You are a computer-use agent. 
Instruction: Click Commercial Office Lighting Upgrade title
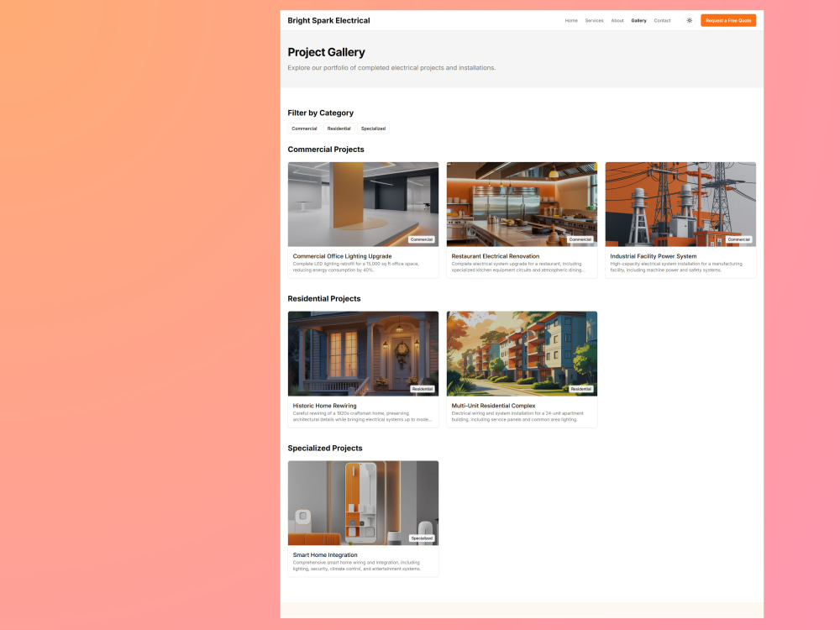click(x=342, y=256)
